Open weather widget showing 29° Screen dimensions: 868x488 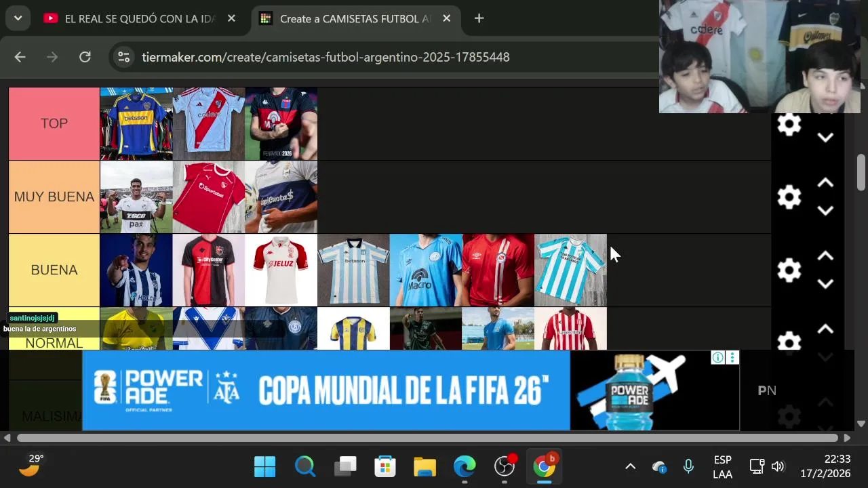31,466
